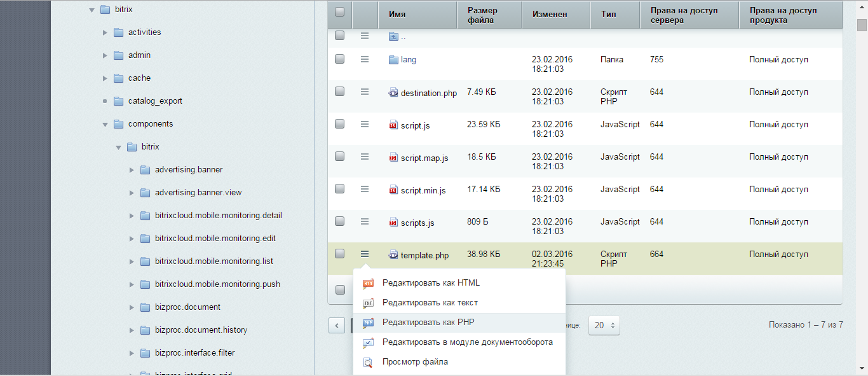The height and width of the screenshot is (376, 868).
Task: Open hamburger action menu for script.min.js row
Action: pos(365,189)
